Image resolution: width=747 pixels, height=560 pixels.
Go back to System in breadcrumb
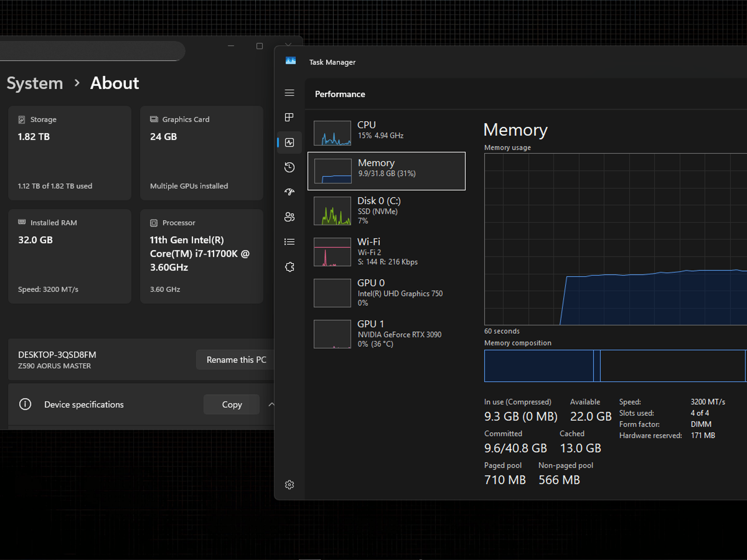pyautogui.click(x=35, y=83)
